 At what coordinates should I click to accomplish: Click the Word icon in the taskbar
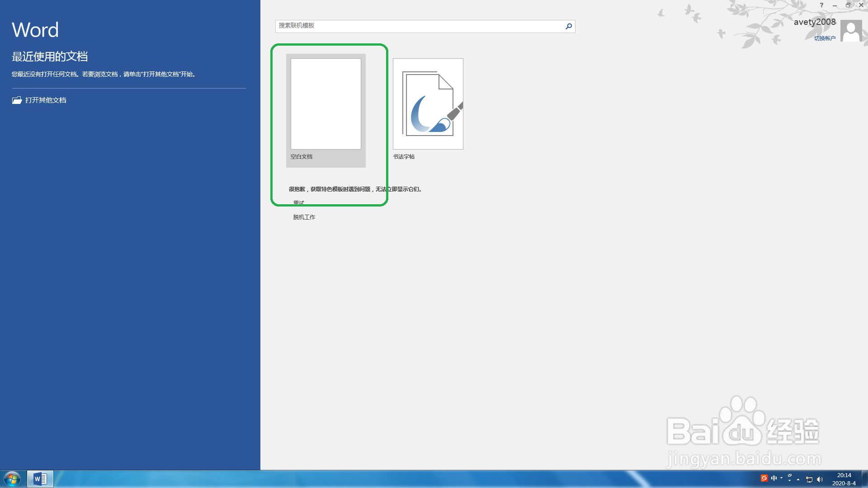pyautogui.click(x=40, y=479)
